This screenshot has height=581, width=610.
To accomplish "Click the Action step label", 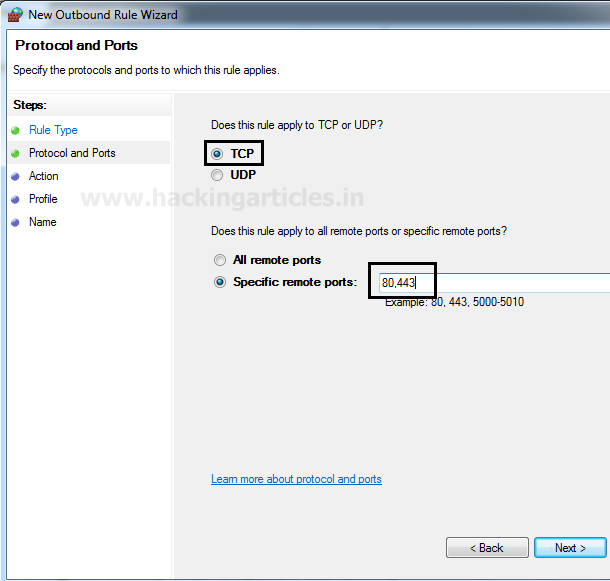I will point(44,176).
